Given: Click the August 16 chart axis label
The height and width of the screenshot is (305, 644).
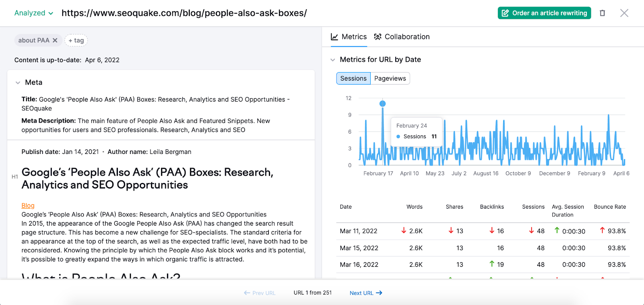Looking at the screenshot, I should [486, 173].
